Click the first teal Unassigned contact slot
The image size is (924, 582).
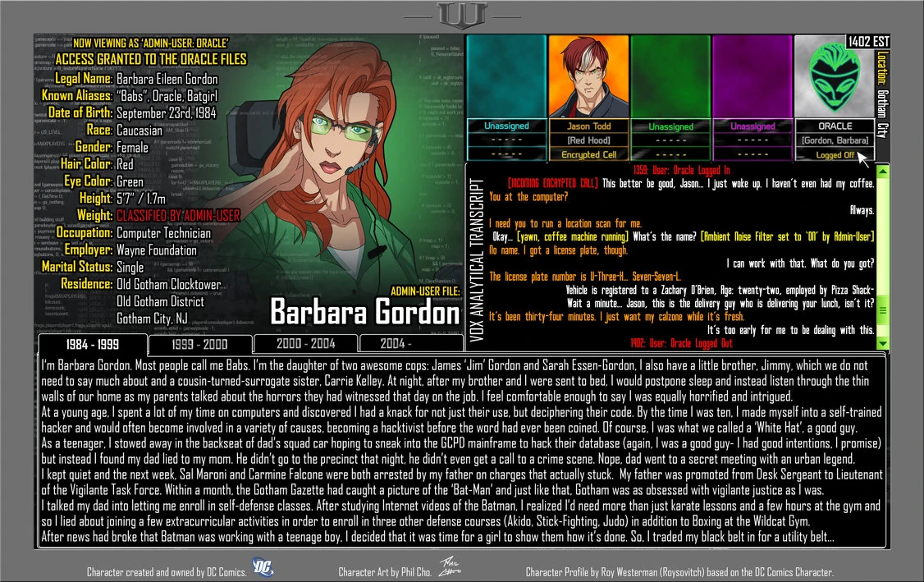tap(507, 76)
